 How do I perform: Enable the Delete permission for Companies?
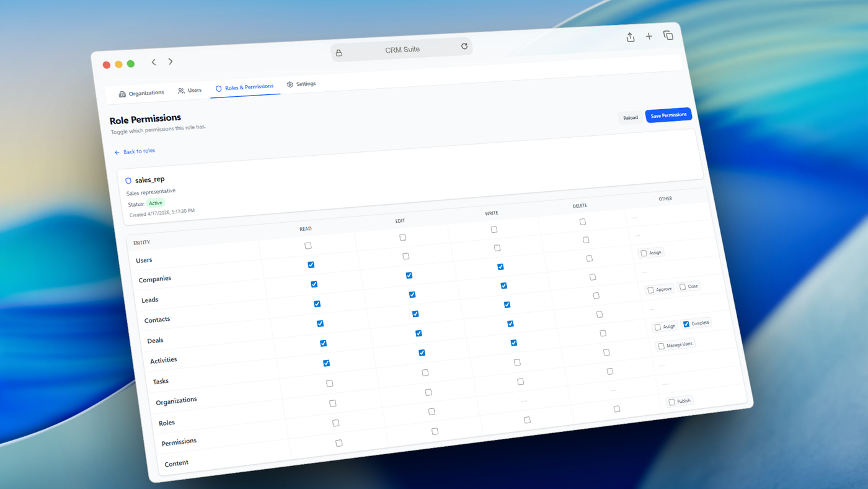(593, 277)
